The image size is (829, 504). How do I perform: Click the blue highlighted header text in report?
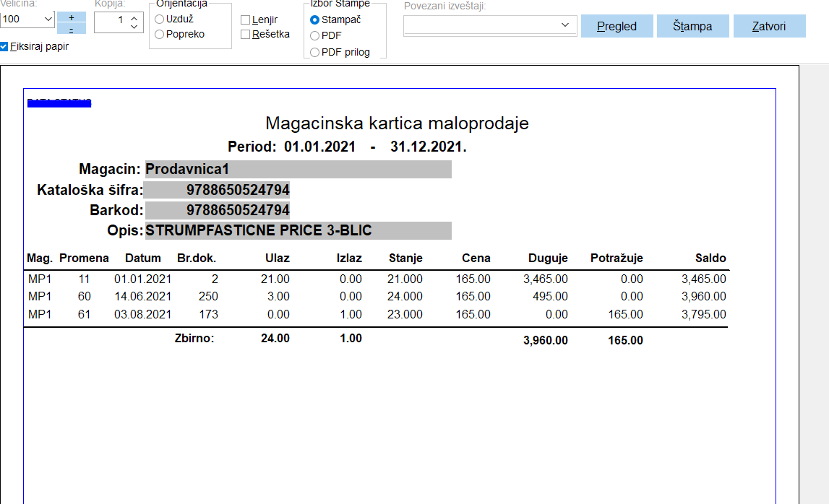59,103
